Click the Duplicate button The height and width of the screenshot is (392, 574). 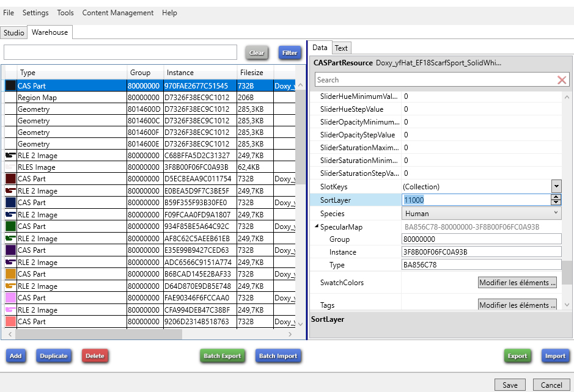[53, 356]
